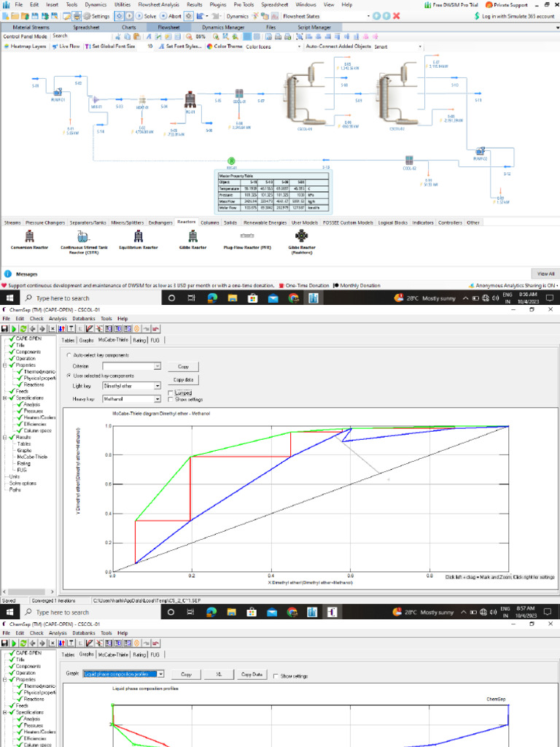Image resolution: width=560 pixels, height=747 pixels.
Task: Click the Solve flowsheet button in DWSIM
Action: tap(146, 16)
